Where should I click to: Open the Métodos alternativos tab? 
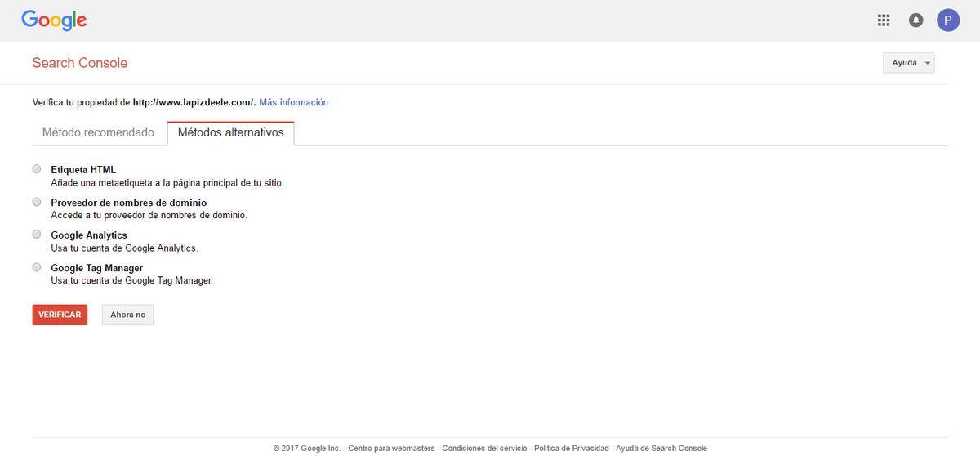tap(230, 132)
